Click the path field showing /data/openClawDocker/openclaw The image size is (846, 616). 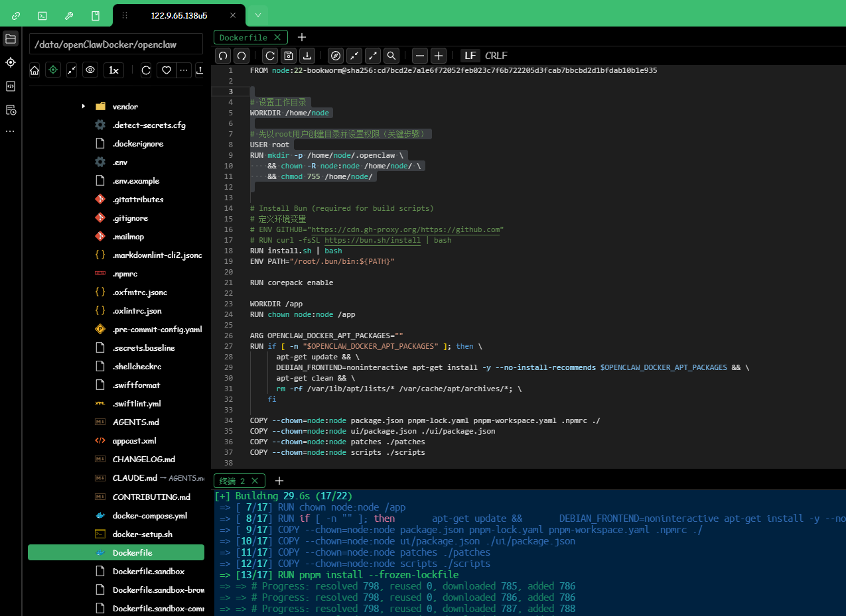coord(116,44)
